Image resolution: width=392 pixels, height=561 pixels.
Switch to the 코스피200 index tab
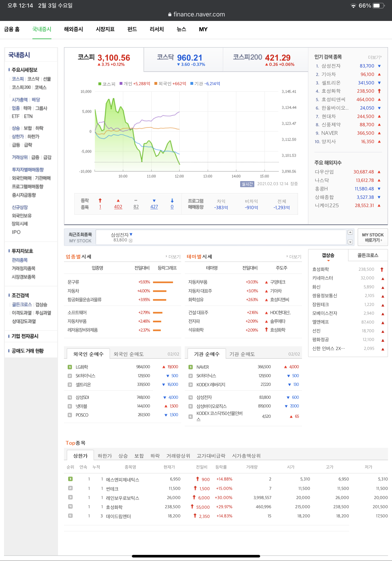pyautogui.click(x=265, y=60)
